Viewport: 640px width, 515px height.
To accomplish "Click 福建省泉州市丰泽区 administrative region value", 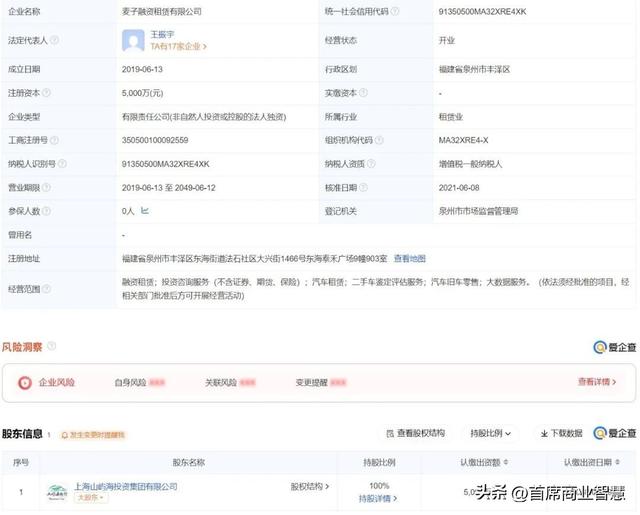I will (x=474, y=69).
